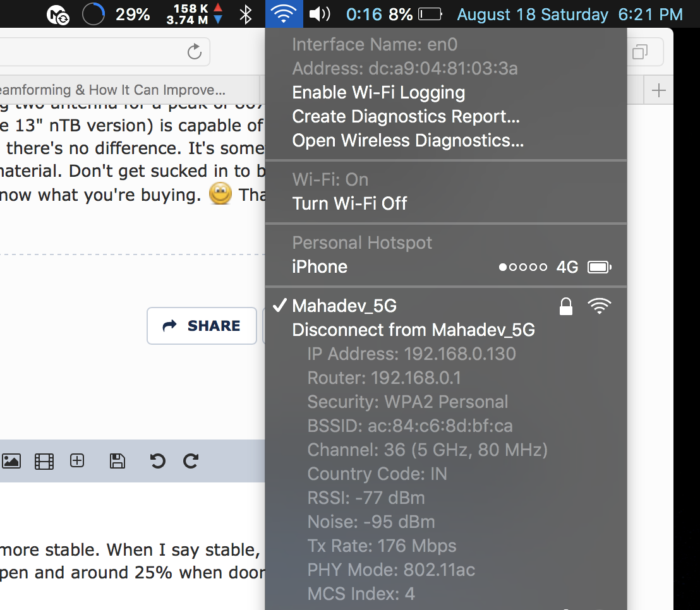Click the PHY Mode: 802.11ac line
This screenshot has width=700, height=610.
tap(391, 570)
